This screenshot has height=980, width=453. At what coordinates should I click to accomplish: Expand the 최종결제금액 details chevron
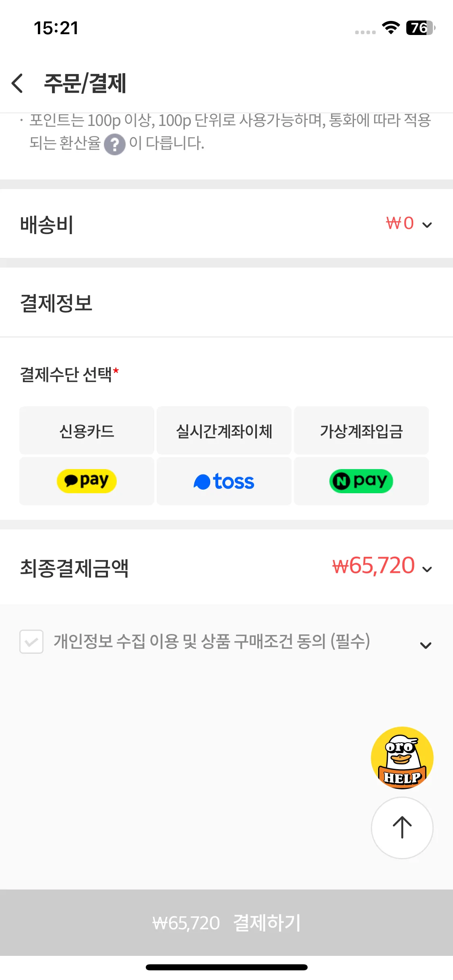pos(427,569)
